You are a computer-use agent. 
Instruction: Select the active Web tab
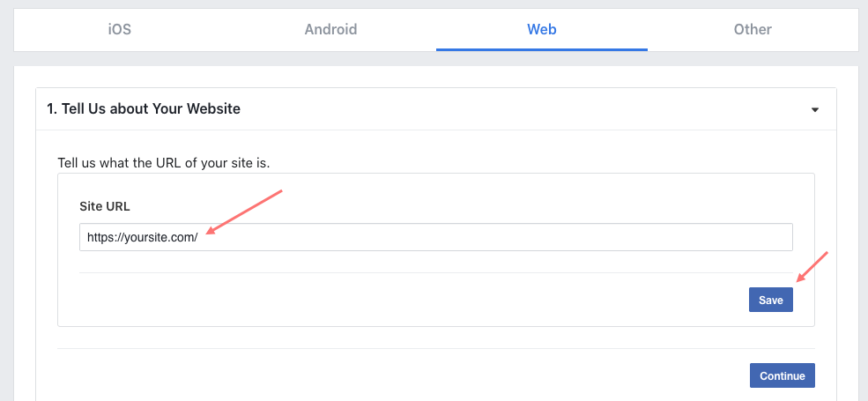(541, 29)
